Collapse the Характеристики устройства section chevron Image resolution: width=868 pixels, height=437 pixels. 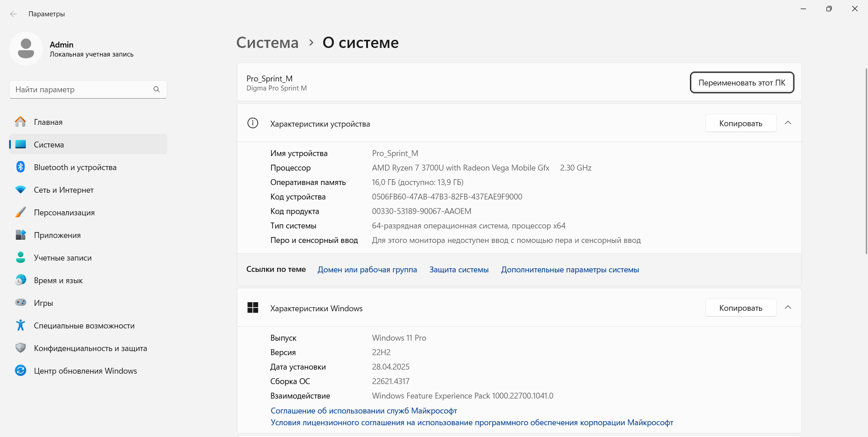(x=788, y=123)
